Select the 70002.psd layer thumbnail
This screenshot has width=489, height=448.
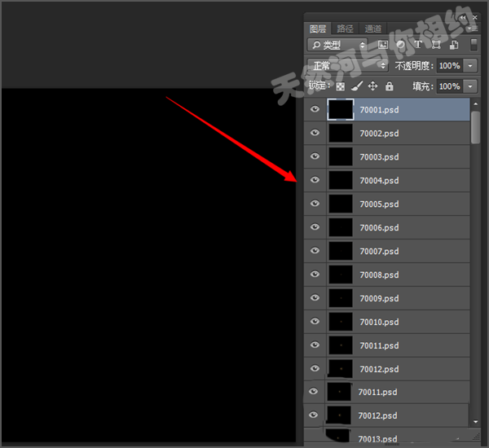click(x=341, y=133)
